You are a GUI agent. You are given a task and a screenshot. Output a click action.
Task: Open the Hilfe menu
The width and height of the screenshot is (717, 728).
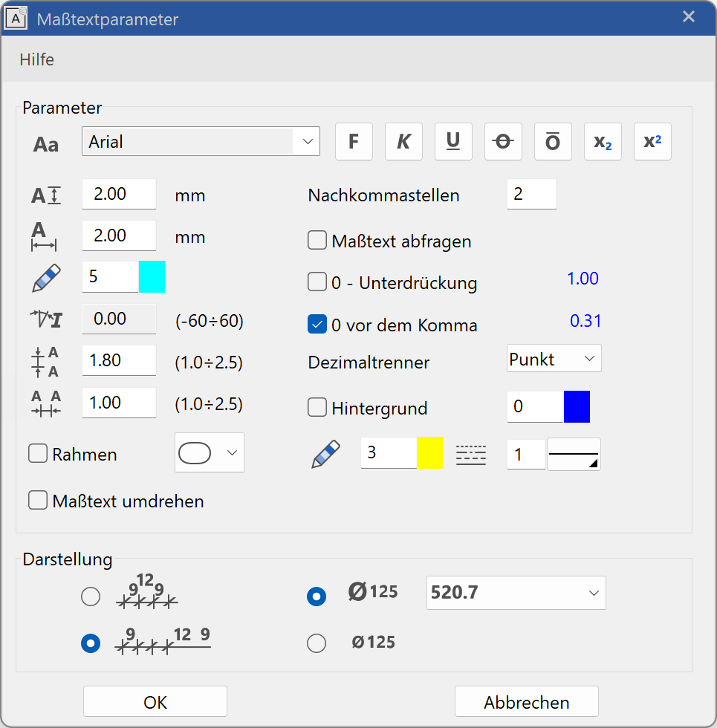click(37, 59)
